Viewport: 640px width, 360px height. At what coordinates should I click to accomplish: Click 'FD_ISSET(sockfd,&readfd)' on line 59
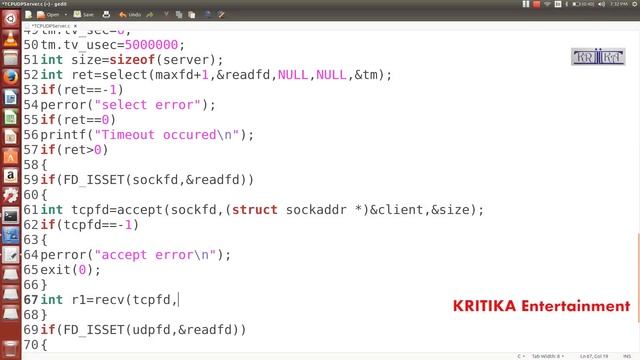tap(155, 180)
